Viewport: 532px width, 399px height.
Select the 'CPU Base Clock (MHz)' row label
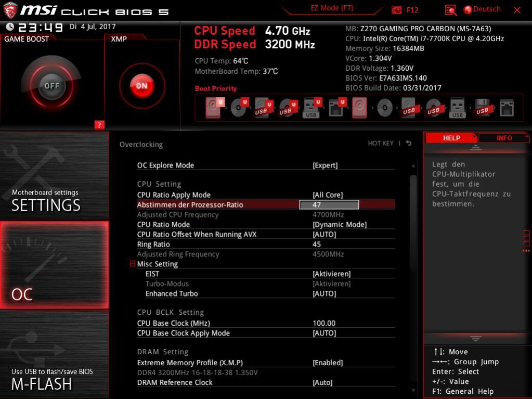[x=173, y=323]
